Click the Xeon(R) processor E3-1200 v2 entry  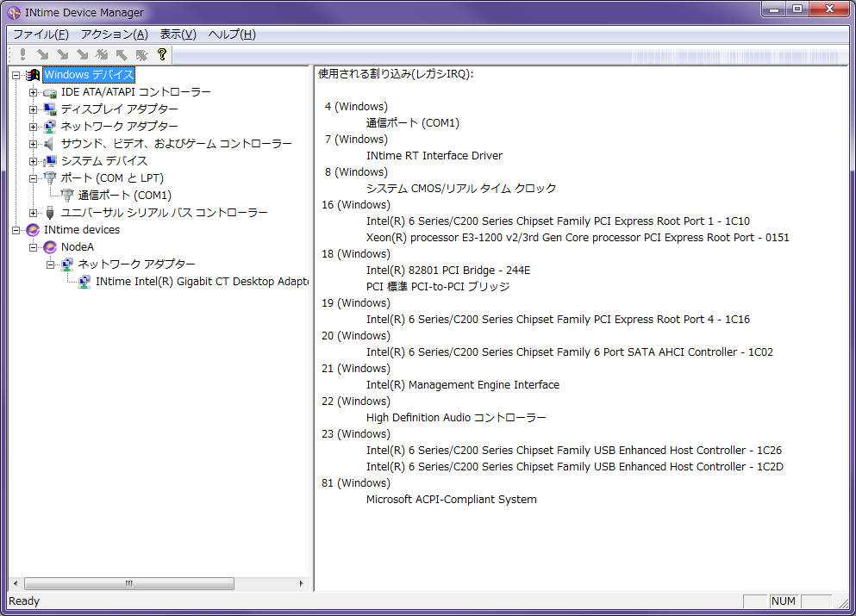pyautogui.click(x=578, y=237)
